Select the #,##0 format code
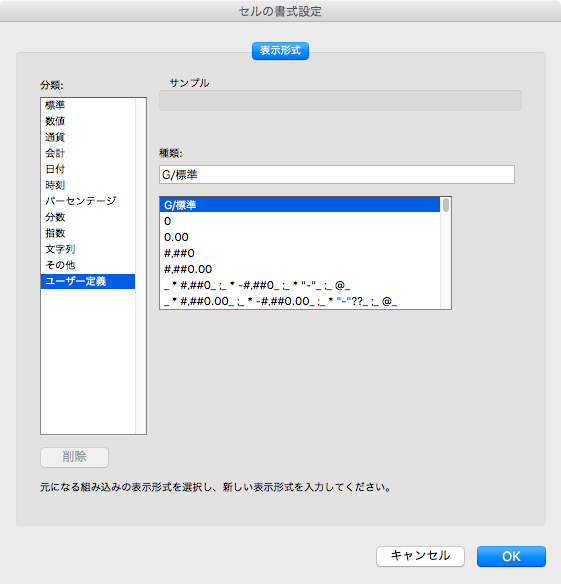This screenshot has height=584, width=561. (x=300, y=253)
